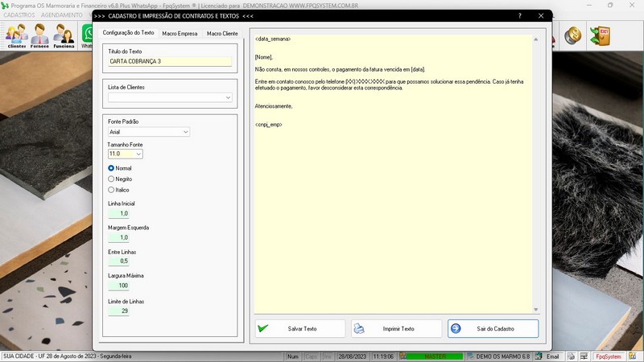Viewport: 644px width, 362px height.
Task: Click the FpqSystem status bar label
Action: pos(607,356)
